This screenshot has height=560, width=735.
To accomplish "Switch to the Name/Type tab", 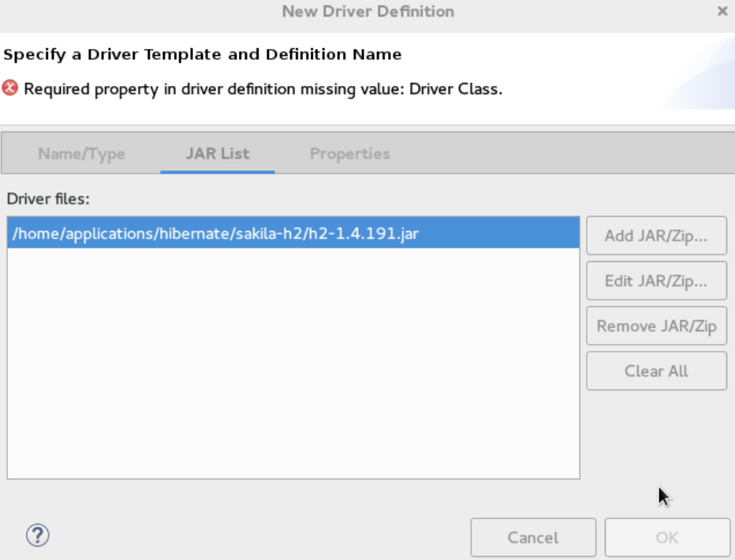I will tap(81, 154).
